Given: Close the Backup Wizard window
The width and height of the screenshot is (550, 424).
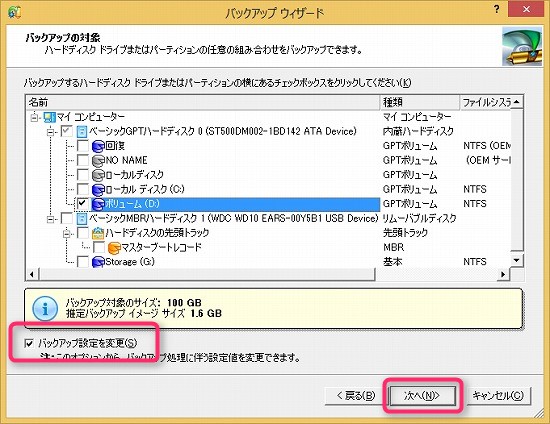Looking at the screenshot, I should pyautogui.click(x=526, y=10).
